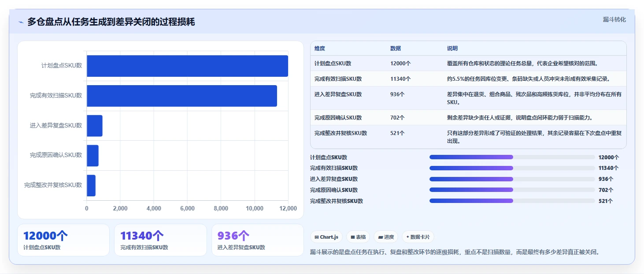The width and height of the screenshot is (644, 274).
Task: Click the 936个 value in the table
Action: click(x=397, y=94)
